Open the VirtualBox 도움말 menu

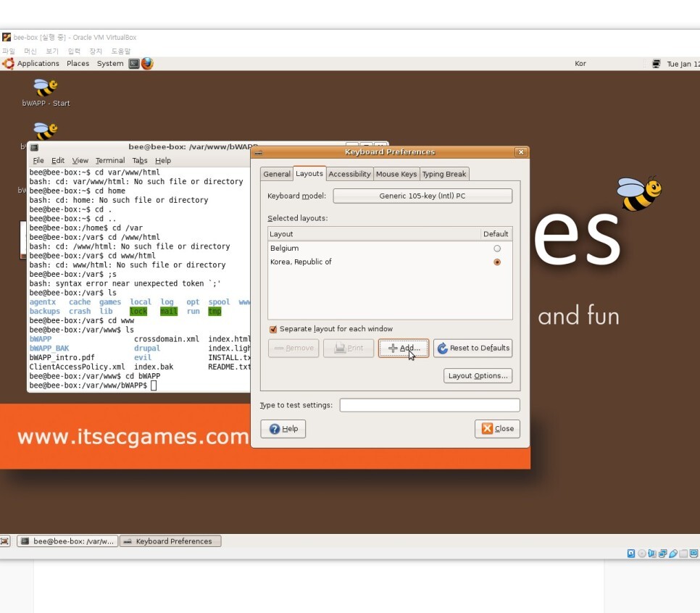pos(121,51)
